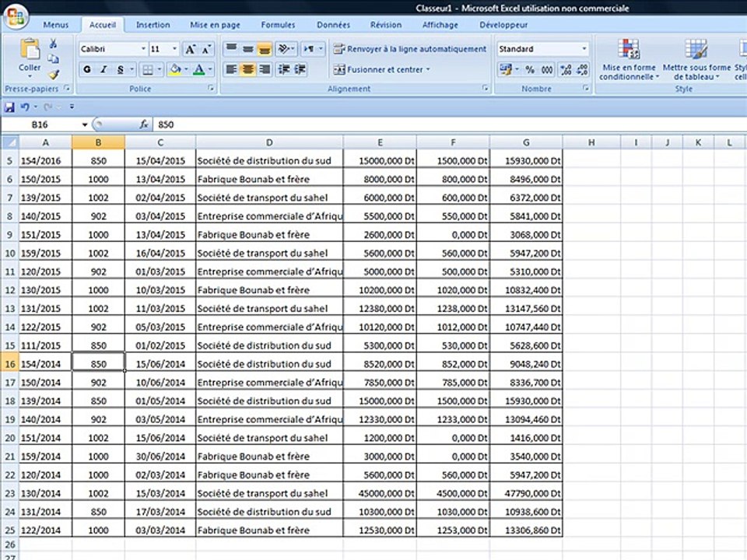This screenshot has height=560, width=747.
Task: Open Mettre sous forme de tableau
Action: coord(696,60)
